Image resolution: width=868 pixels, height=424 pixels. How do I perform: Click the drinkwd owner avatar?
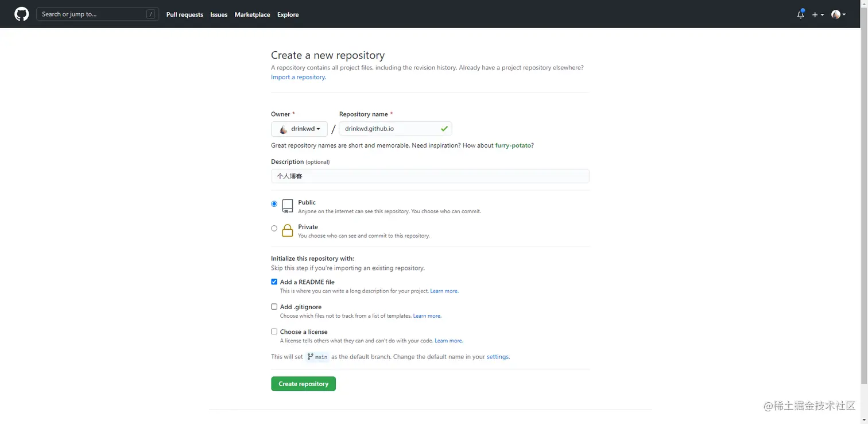(x=284, y=129)
